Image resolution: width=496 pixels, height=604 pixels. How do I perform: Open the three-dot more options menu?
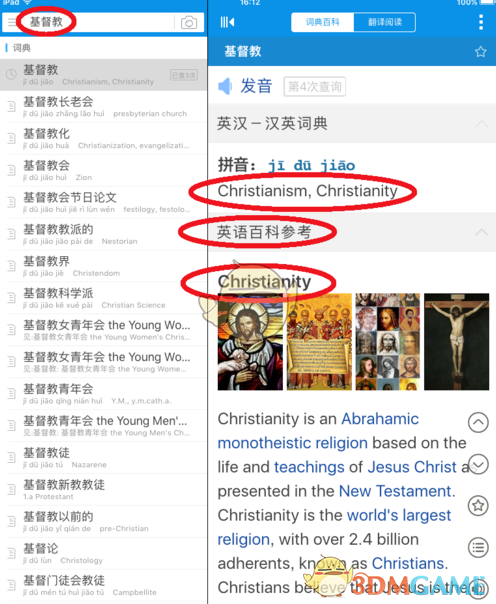pos(481,22)
